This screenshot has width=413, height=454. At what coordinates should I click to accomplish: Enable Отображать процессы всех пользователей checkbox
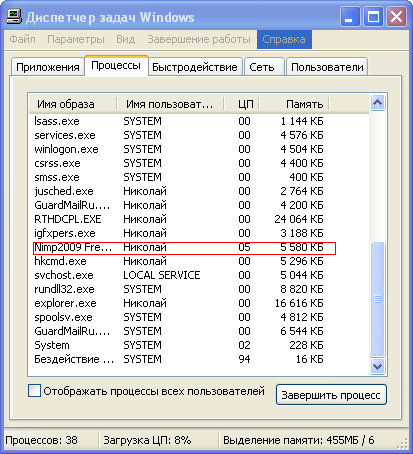[35, 390]
